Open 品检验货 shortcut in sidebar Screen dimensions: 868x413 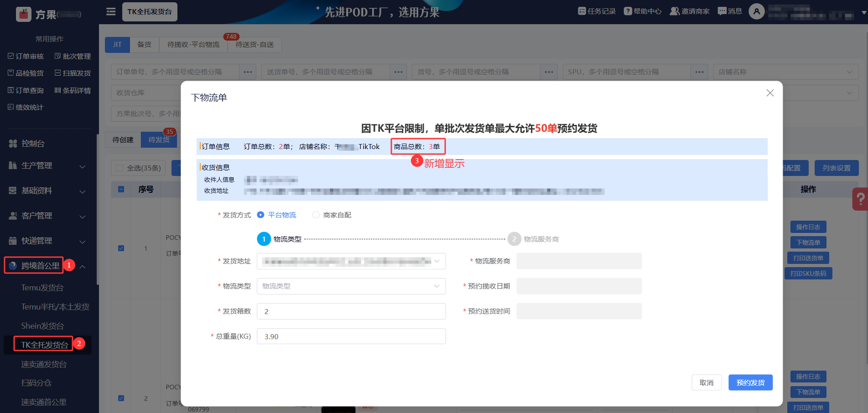(26, 73)
